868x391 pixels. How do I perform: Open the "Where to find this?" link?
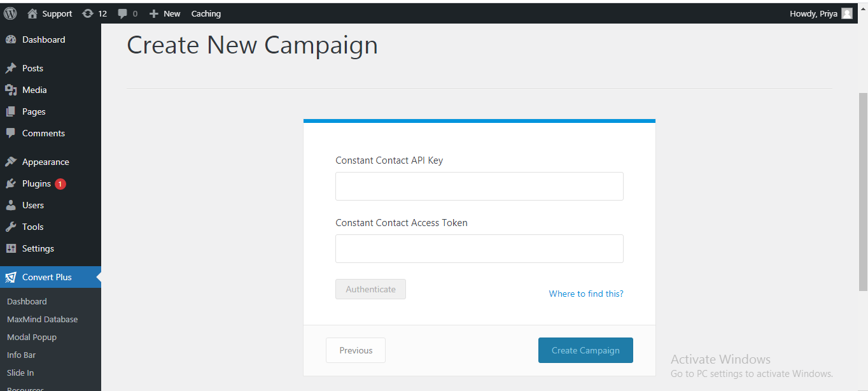click(x=586, y=294)
